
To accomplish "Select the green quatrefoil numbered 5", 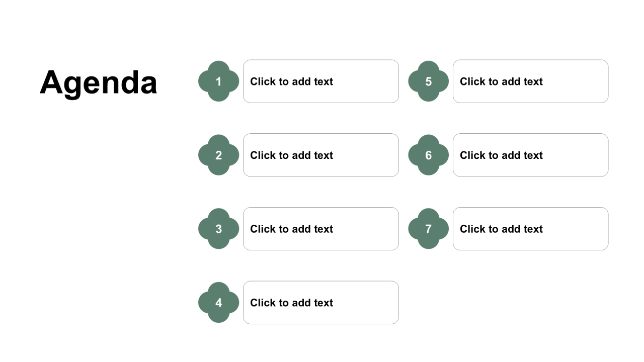I will click(428, 81).
